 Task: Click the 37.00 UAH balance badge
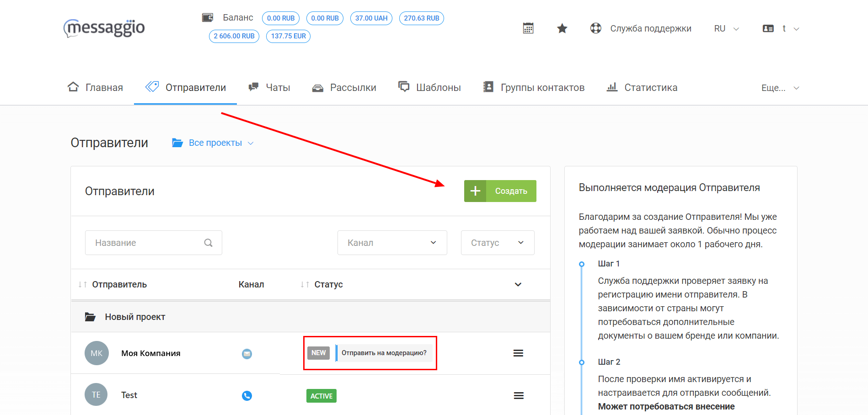(371, 18)
